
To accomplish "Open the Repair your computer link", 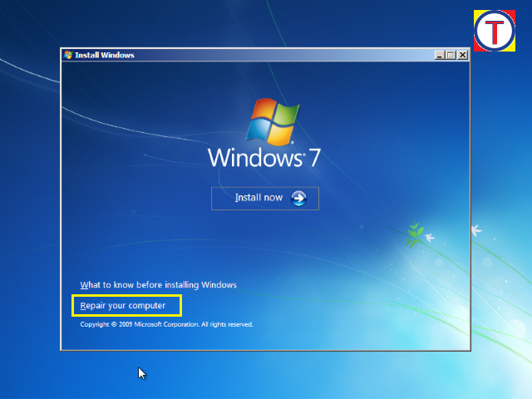I will [123, 306].
